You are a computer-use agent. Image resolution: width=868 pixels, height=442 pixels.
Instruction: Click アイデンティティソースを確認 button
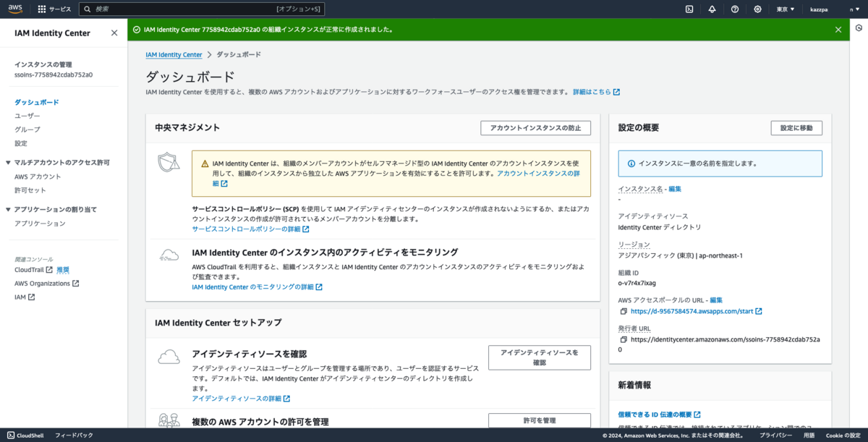point(540,357)
